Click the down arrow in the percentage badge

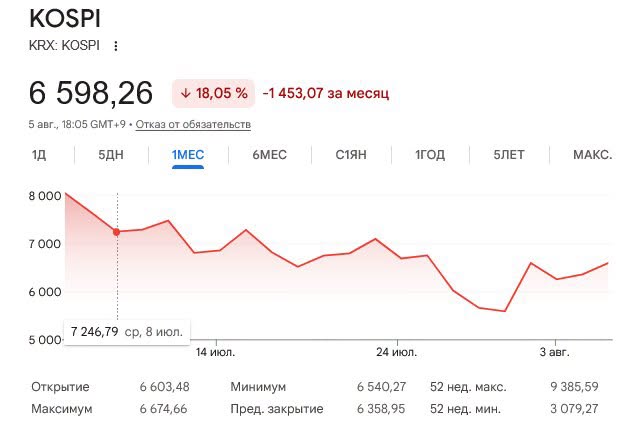185,93
